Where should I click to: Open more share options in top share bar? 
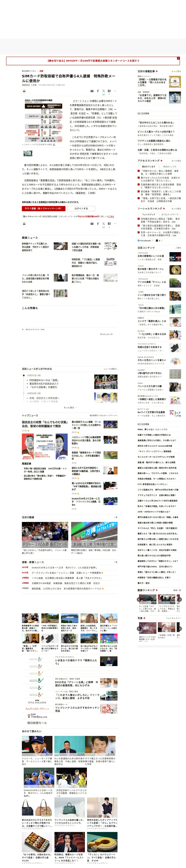[x=115, y=91]
